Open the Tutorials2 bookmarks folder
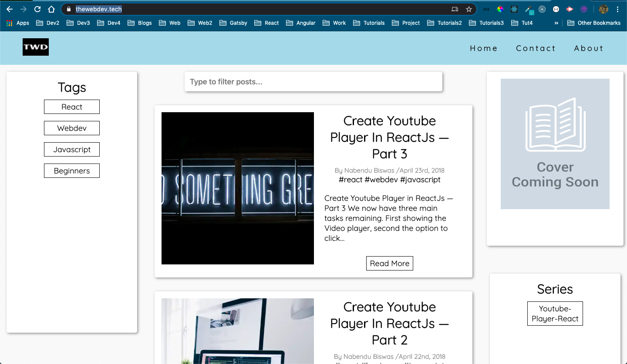The height and width of the screenshot is (364, 627). coord(445,23)
